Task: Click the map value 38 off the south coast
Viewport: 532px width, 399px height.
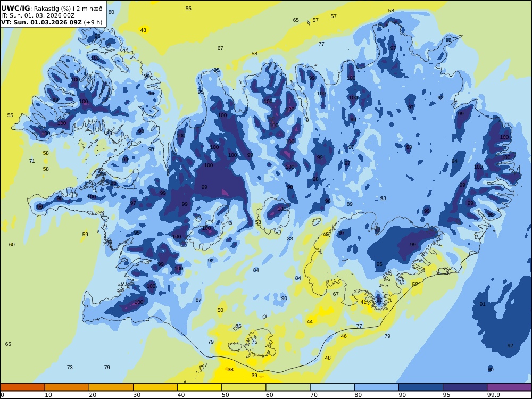Action: pos(230,370)
